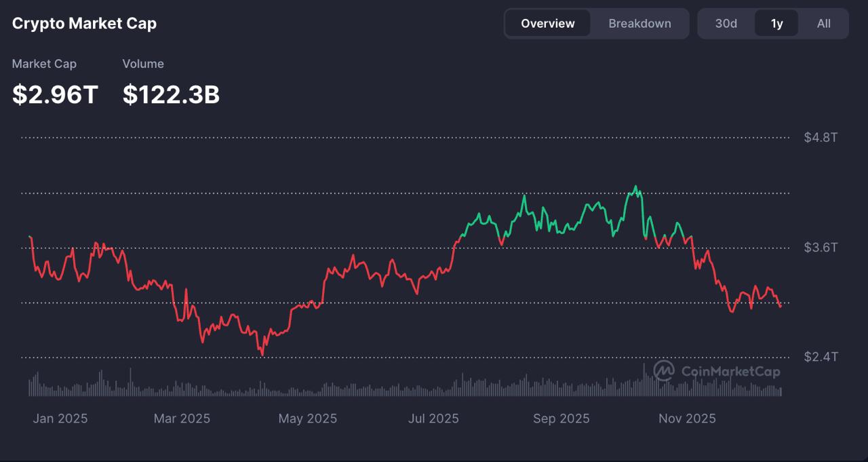
Task: Click the highest green peak on chart line
Action: pyautogui.click(x=635, y=187)
